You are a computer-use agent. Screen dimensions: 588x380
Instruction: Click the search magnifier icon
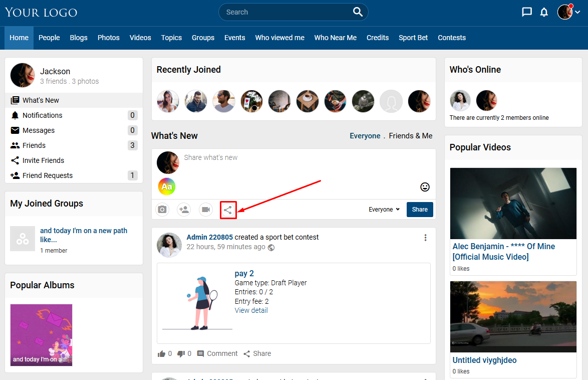pyautogui.click(x=358, y=12)
